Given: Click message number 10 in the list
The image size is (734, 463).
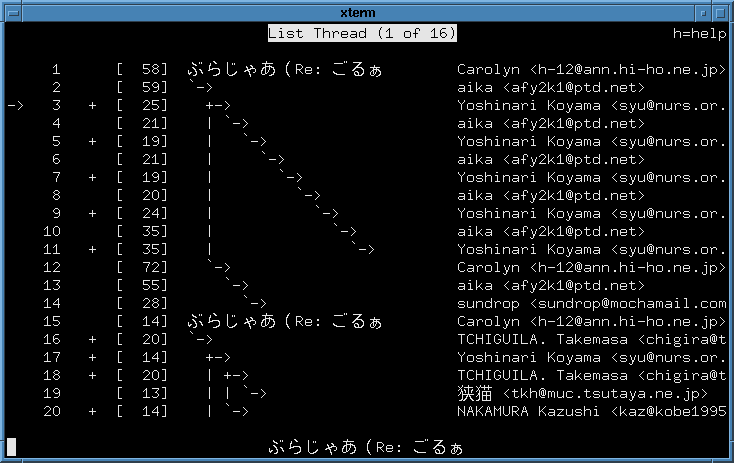Looking at the screenshot, I should 52,232.
